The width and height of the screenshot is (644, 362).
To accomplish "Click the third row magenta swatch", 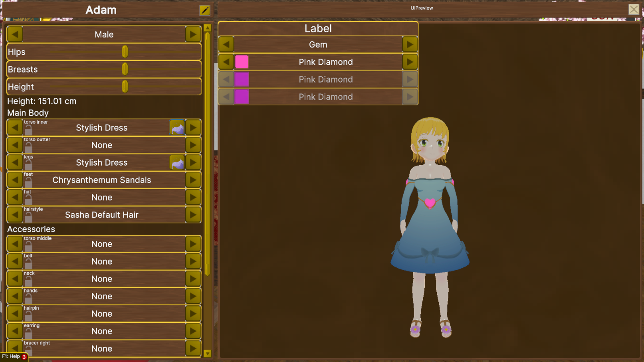I will pyautogui.click(x=242, y=97).
